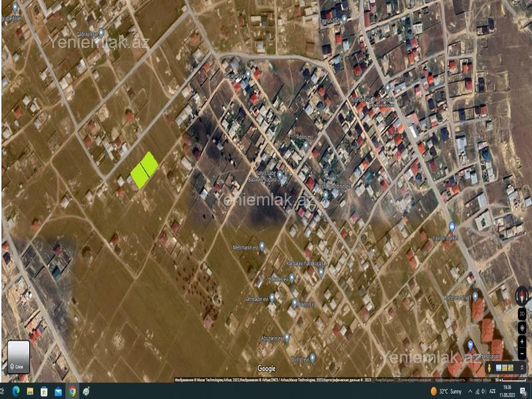This screenshot has height=399, width=532.
Task: Select the Mehmanın evi map pin
Action: coord(262,245)
